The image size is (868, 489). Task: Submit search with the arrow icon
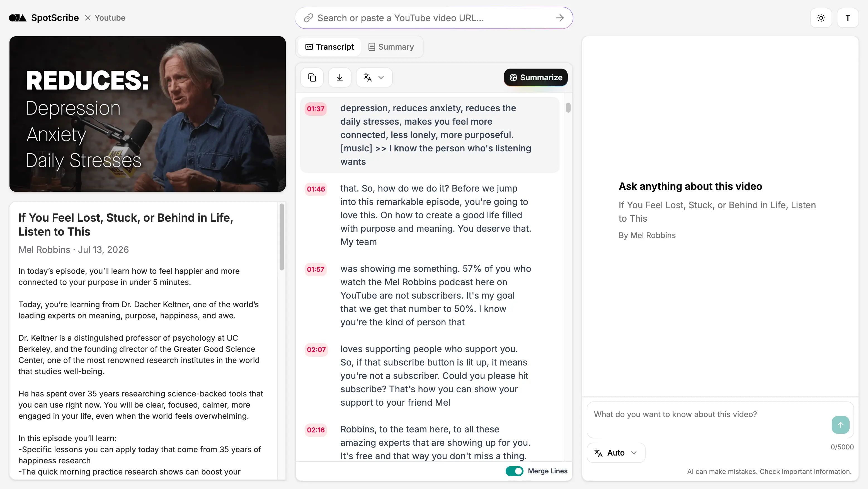(x=560, y=18)
